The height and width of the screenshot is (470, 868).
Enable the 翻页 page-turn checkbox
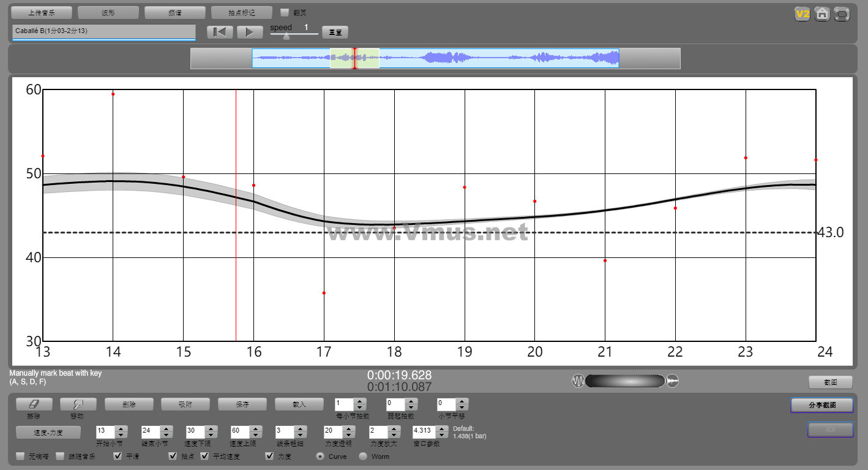(x=285, y=12)
